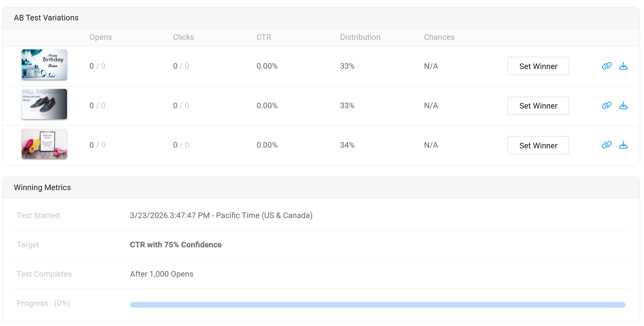Set Welcome variation as winner
Image resolution: width=644 pixels, height=326 pixels.
(538, 145)
